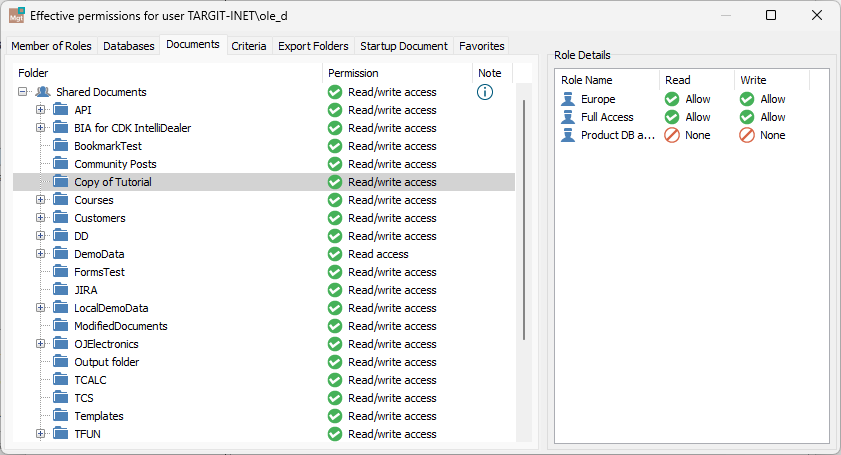Click the red Read none icon for Product DB

pos(672,135)
